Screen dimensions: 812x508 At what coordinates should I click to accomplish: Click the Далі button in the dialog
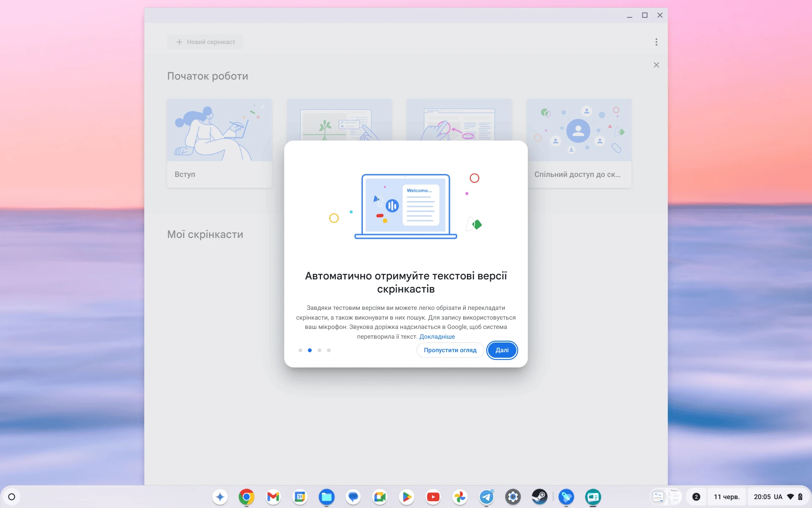502,350
